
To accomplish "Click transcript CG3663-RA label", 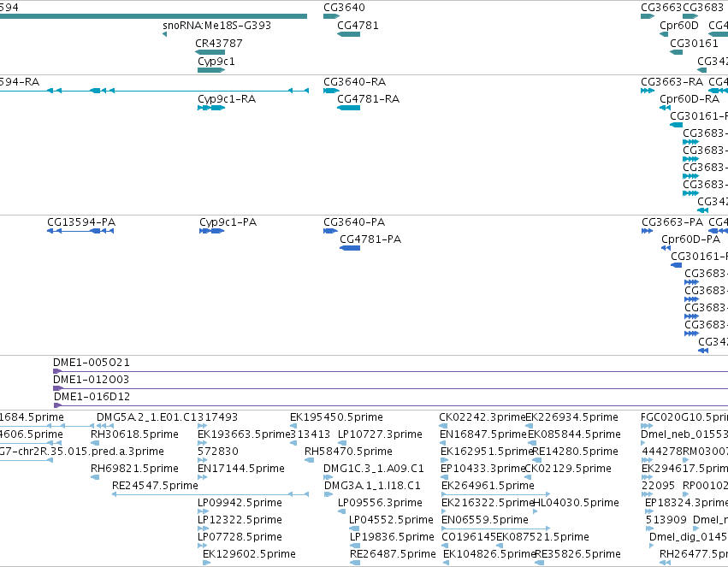I will (672, 81).
